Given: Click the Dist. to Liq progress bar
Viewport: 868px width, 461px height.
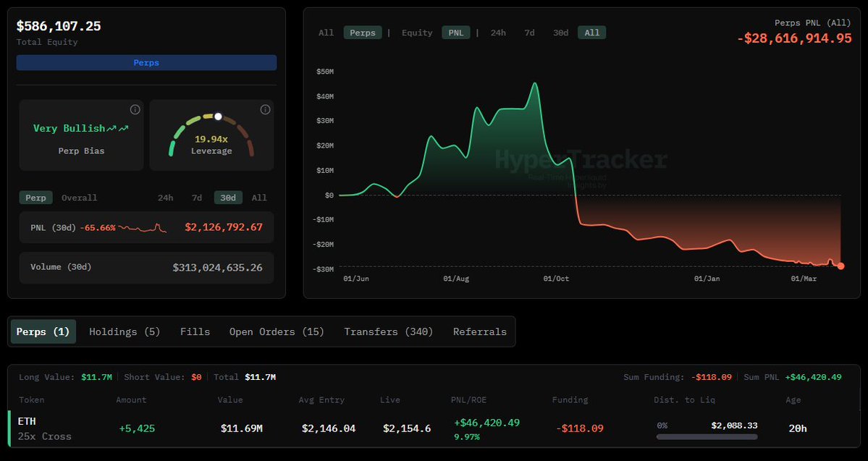Looking at the screenshot, I should tap(707, 436).
